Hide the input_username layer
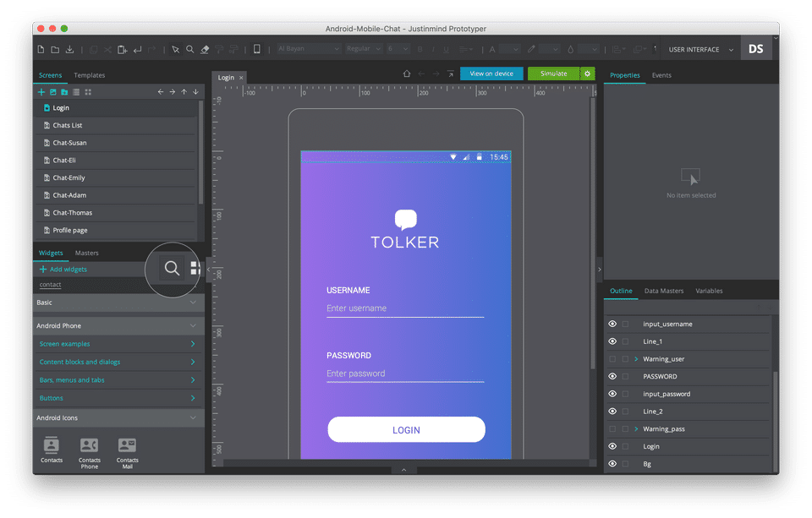 (x=612, y=324)
